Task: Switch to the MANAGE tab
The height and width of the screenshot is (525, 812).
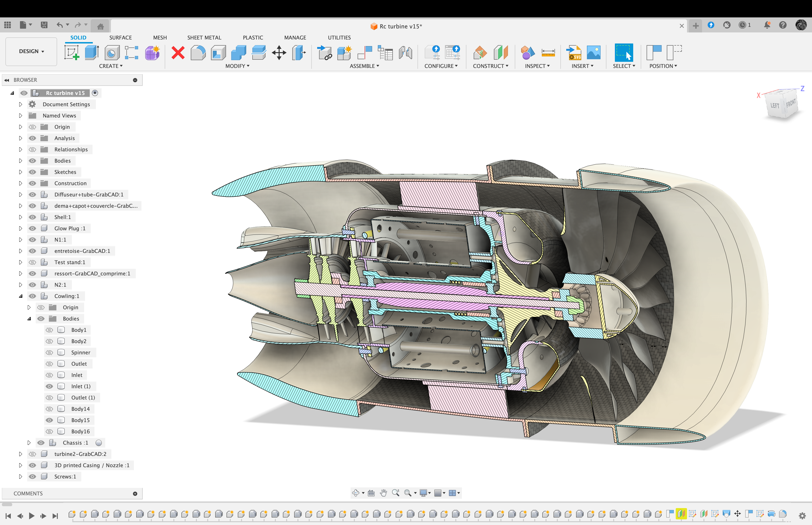Action: (x=295, y=38)
